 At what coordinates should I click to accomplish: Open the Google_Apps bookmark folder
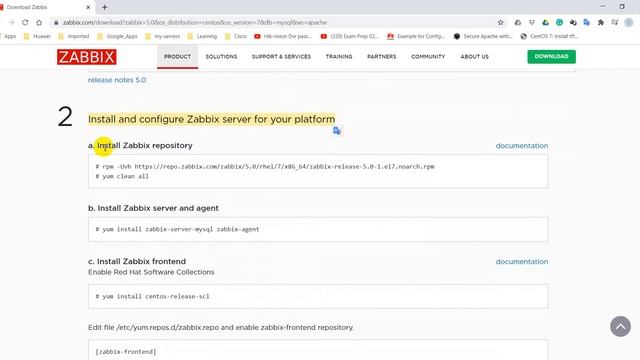(117, 36)
